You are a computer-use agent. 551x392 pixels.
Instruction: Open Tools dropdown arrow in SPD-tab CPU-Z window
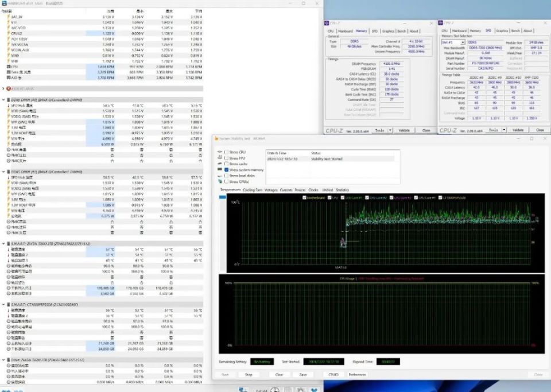click(x=504, y=130)
